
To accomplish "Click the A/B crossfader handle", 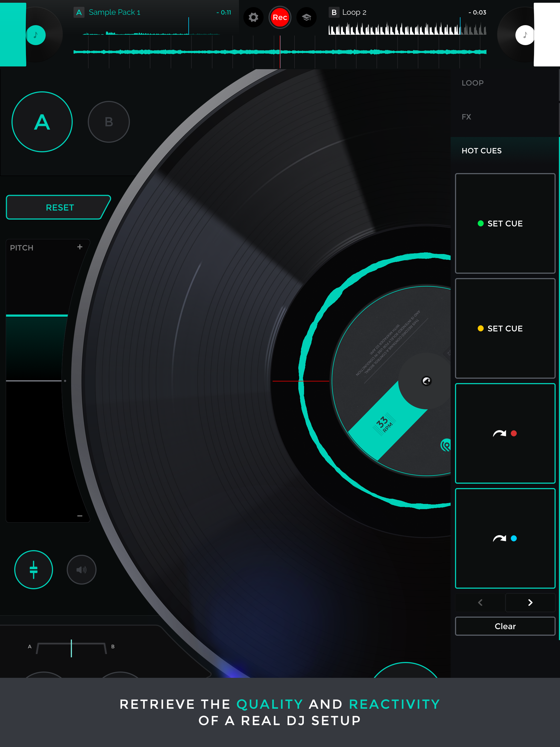I will (x=71, y=648).
